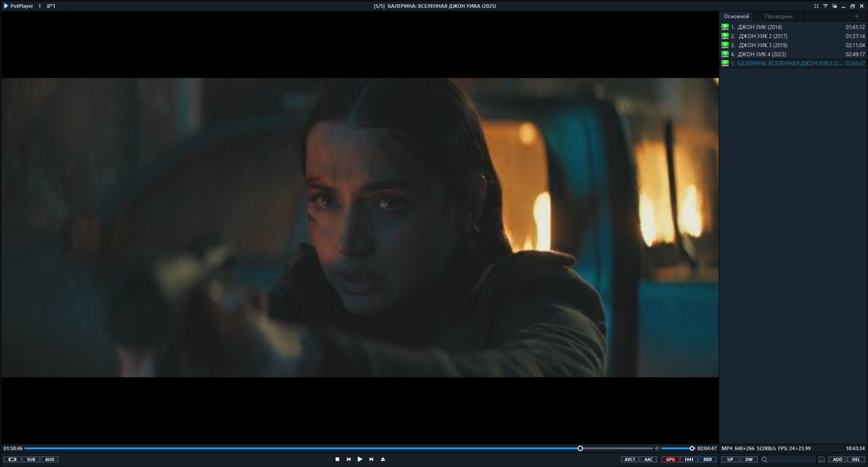
Task: Select playlist item БАЛЕРИНА: ВСЕЛЕННАЯ ДЖОН УИКА
Action: coord(793,63)
